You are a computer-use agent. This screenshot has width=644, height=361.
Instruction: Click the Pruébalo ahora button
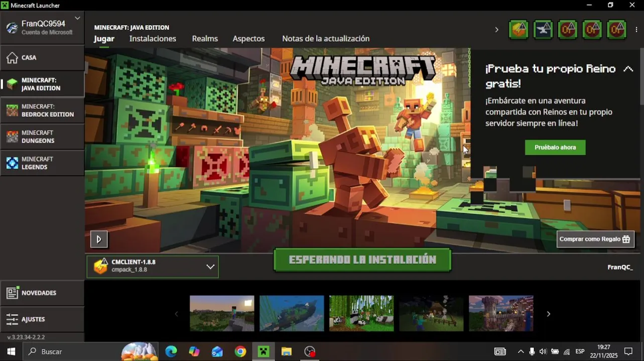[555, 147]
